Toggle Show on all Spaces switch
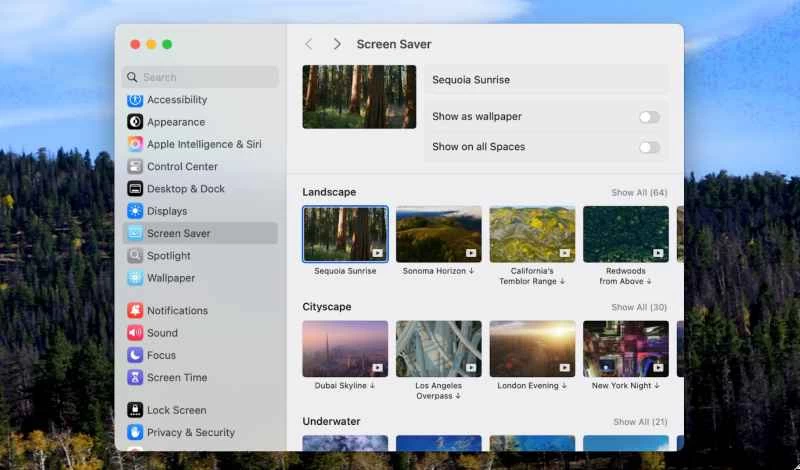This screenshot has height=470, width=800. coord(649,147)
